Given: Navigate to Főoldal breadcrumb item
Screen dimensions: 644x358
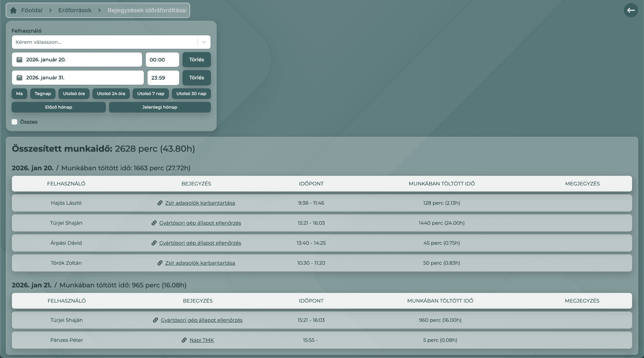Looking at the screenshot, I should [x=31, y=10].
